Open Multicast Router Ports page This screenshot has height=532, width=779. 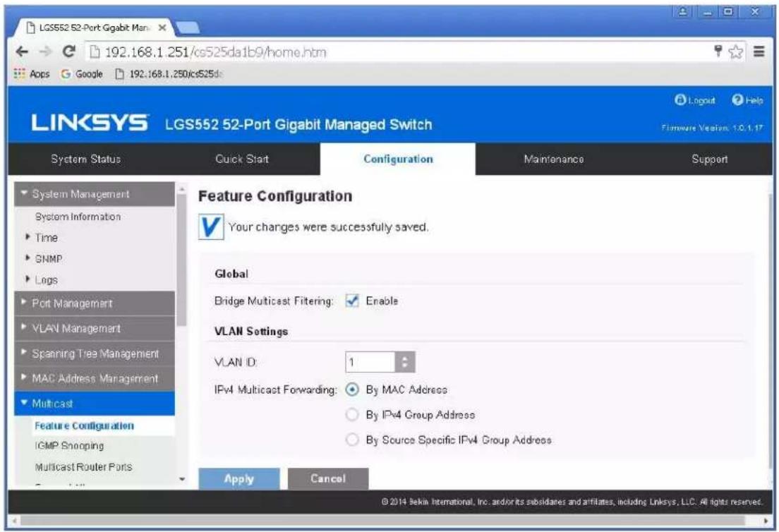click(x=83, y=467)
